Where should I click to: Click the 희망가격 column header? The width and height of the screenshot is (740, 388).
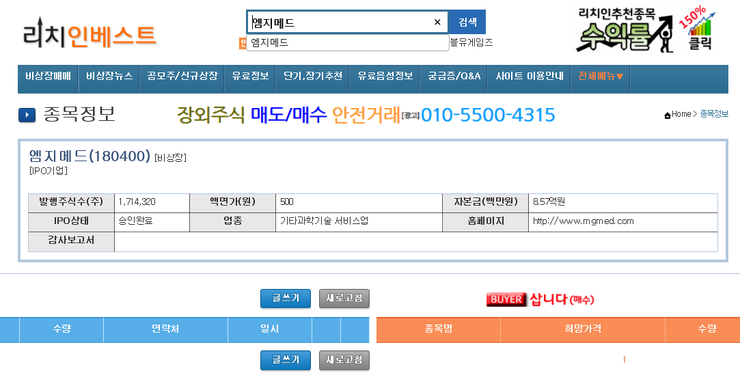tap(583, 329)
